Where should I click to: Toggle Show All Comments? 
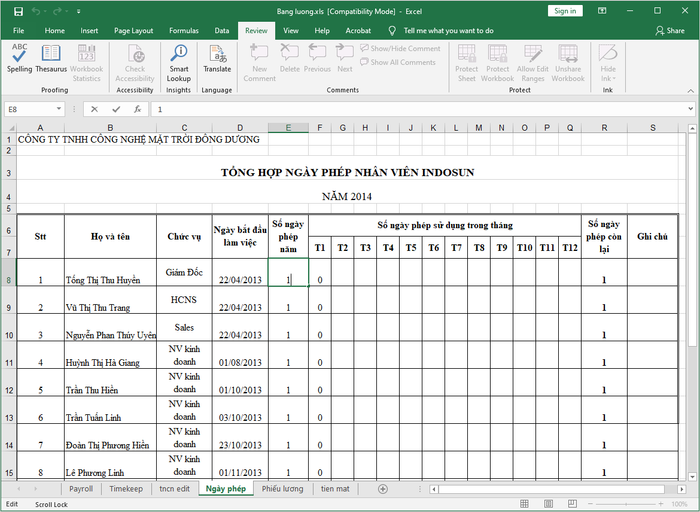pyautogui.click(x=398, y=62)
